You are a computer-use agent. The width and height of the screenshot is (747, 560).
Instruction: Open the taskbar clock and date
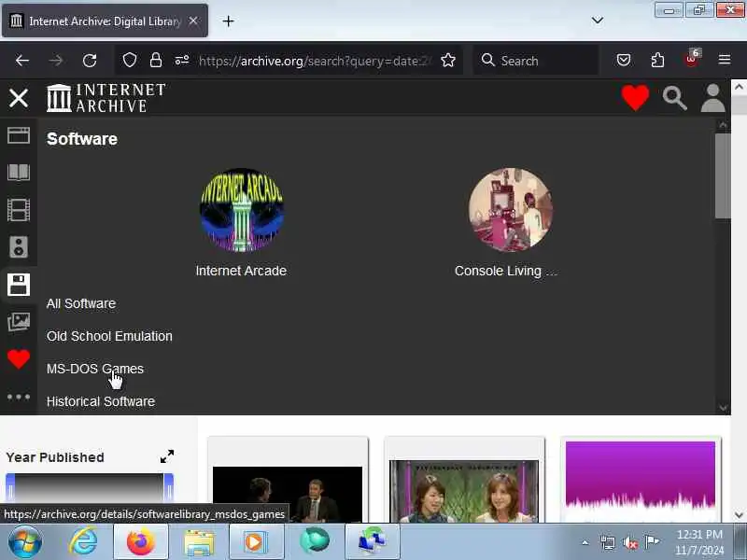pyautogui.click(x=699, y=542)
